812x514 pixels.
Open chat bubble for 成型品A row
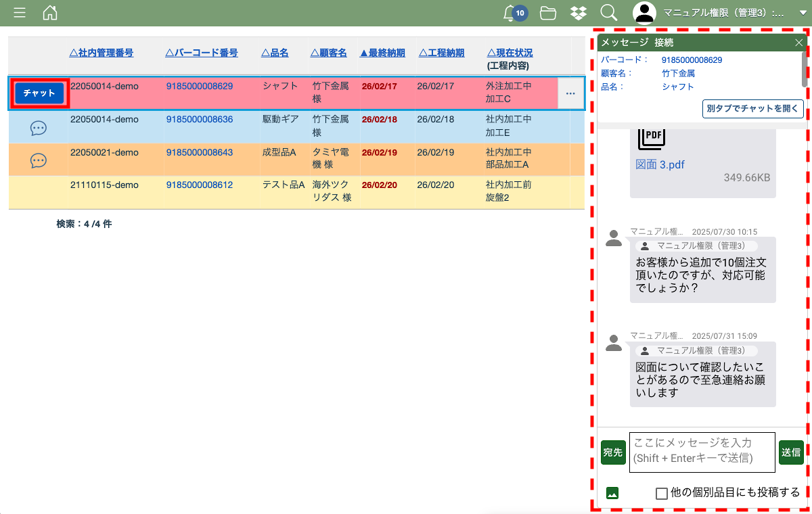[x=39, y=160]
